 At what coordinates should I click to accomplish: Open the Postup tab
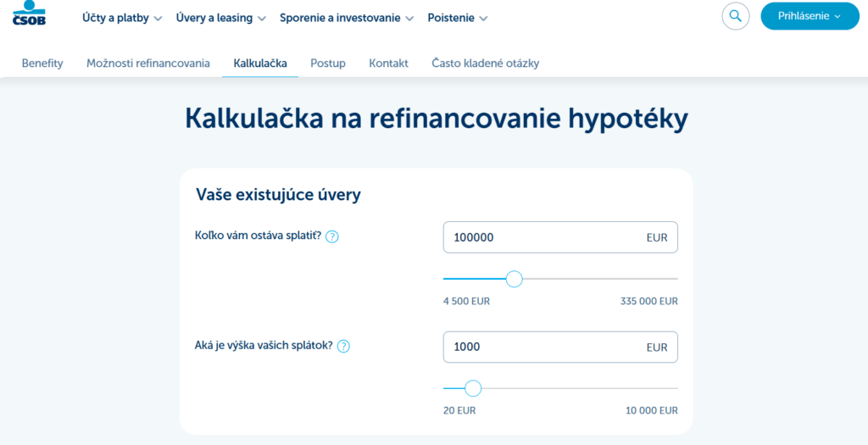click(x=328, y=64)
